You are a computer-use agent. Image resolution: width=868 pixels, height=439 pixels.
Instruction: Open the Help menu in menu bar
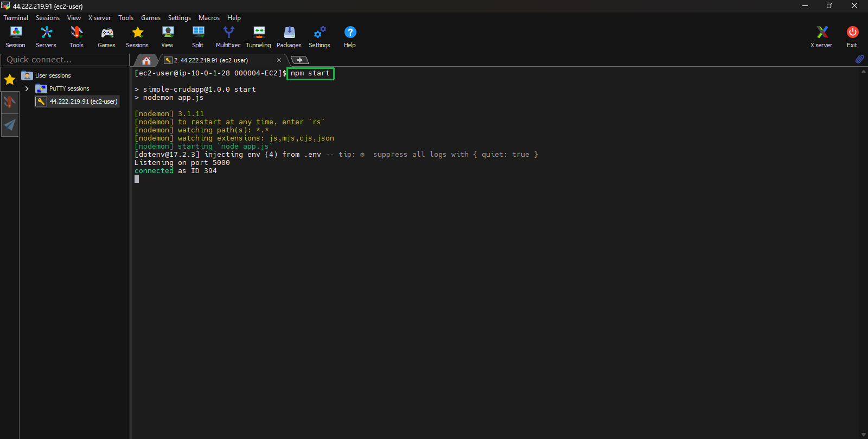coord(234,18)
